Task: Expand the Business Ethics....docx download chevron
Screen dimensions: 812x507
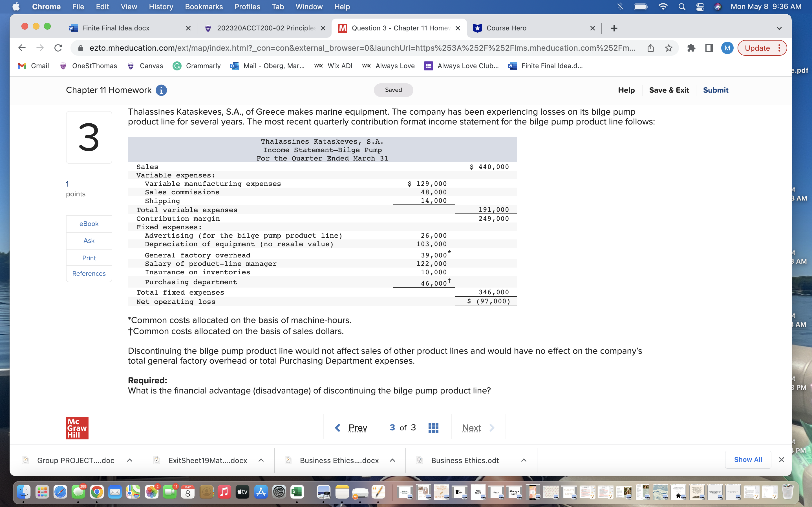Action: click(392, 460)
